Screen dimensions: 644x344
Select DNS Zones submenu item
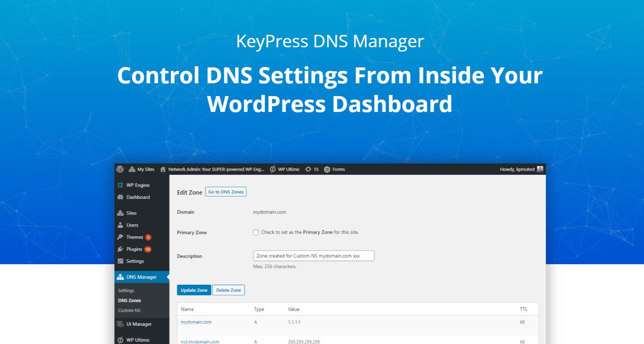click(130, 301)
